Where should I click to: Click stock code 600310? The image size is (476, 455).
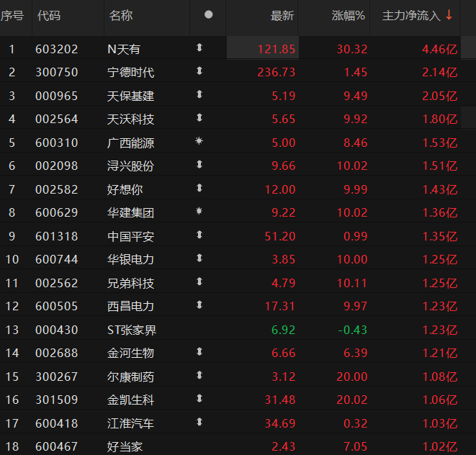(57, 143)
